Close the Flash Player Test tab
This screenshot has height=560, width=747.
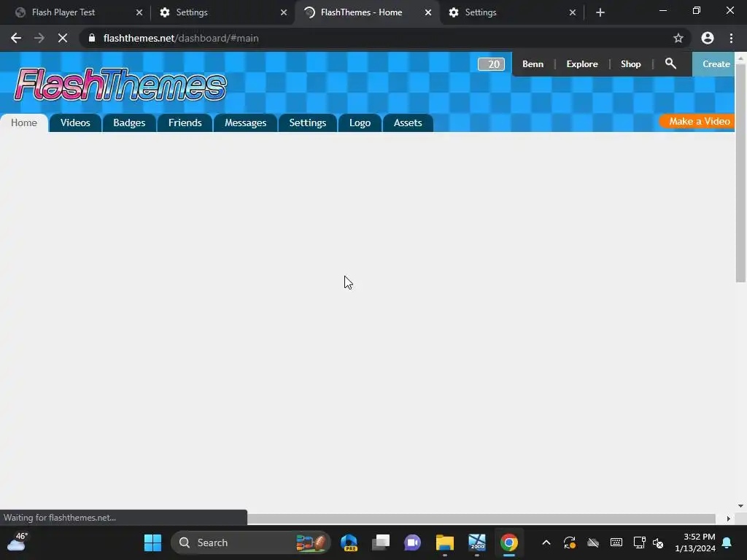pos(139,12)
